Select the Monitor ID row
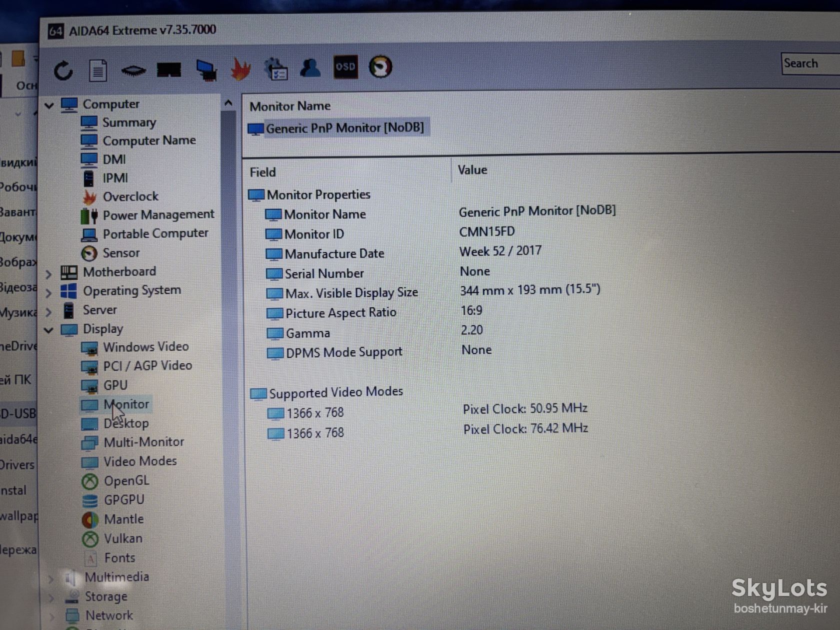 (x=391, y=233)
